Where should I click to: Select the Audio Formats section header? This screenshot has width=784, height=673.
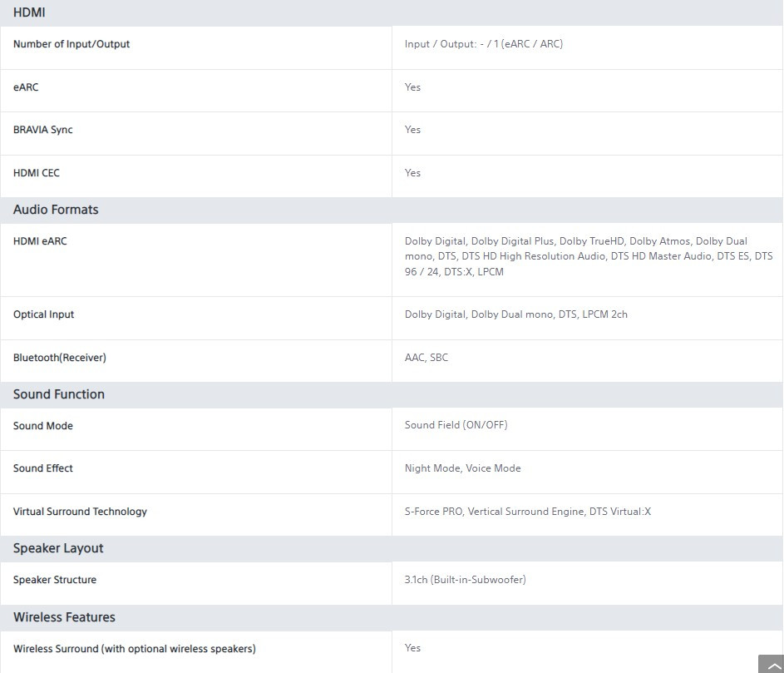click(56, 210)
